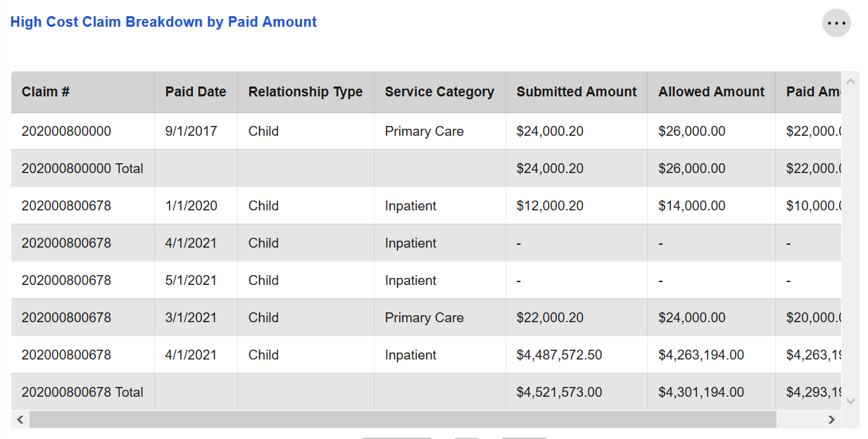Sort by the Paid Date column header
The width and height of the screenshot is (868, 439).
[196, 92]
